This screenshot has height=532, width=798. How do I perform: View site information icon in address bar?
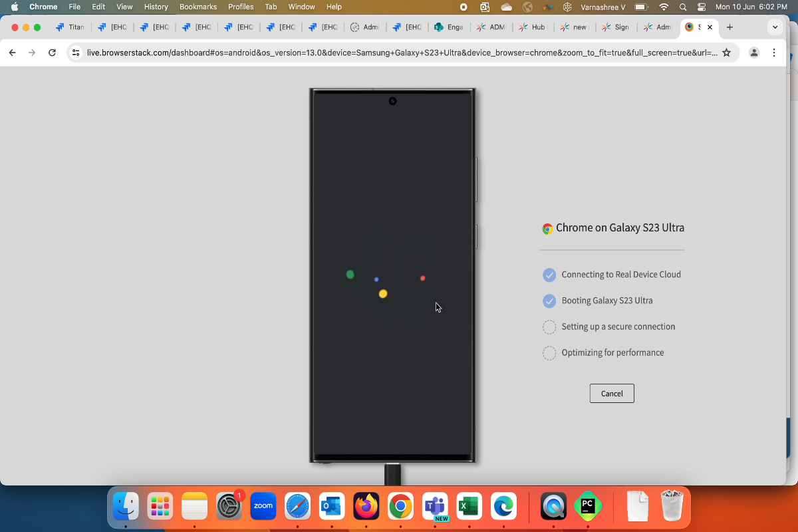(x=76, y=53)
